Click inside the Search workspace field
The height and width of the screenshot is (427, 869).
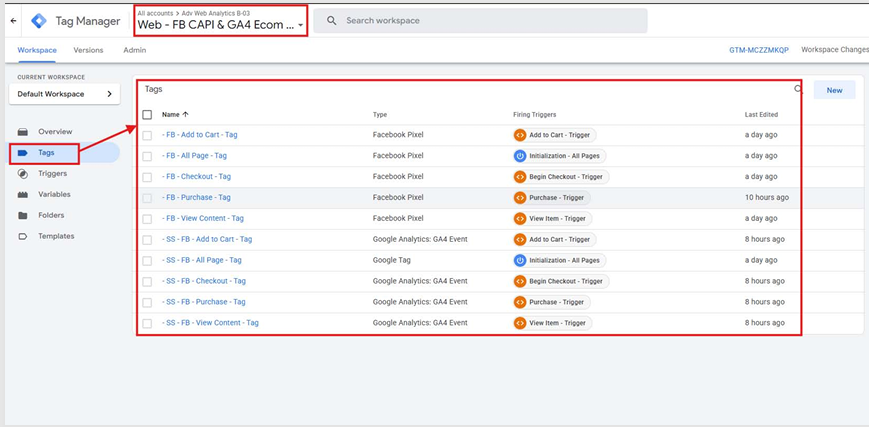coord(480,21)
